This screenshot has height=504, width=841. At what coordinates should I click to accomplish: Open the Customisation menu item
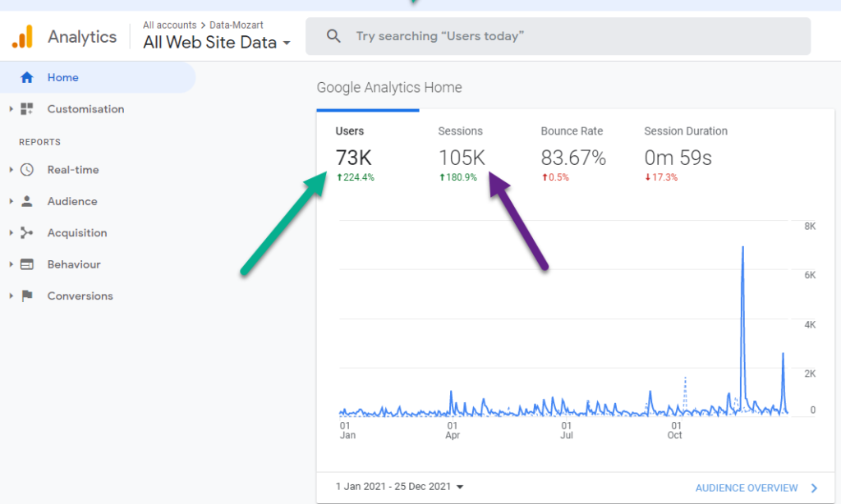coord(85,109)
